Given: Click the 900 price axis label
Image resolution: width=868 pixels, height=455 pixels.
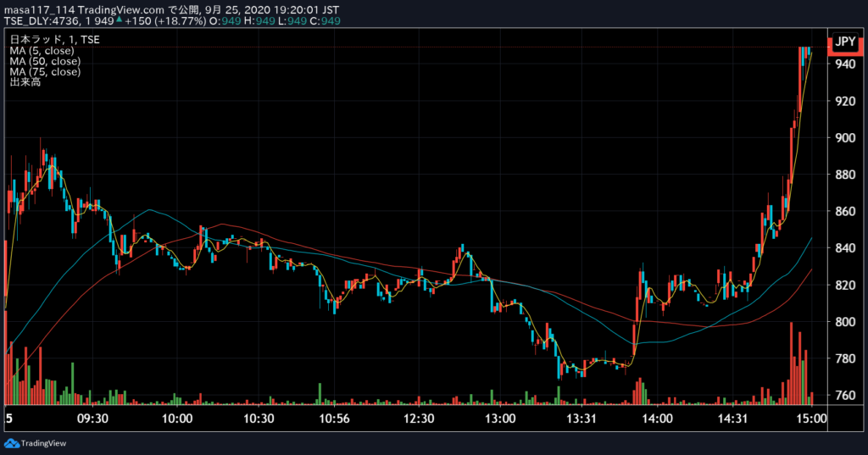Looking at the screenshot, I should click(x=845, y=138).
